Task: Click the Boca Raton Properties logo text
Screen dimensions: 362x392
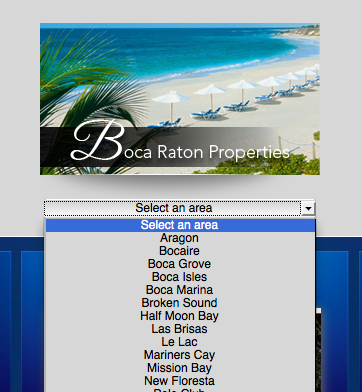Action: pos(180,142)
